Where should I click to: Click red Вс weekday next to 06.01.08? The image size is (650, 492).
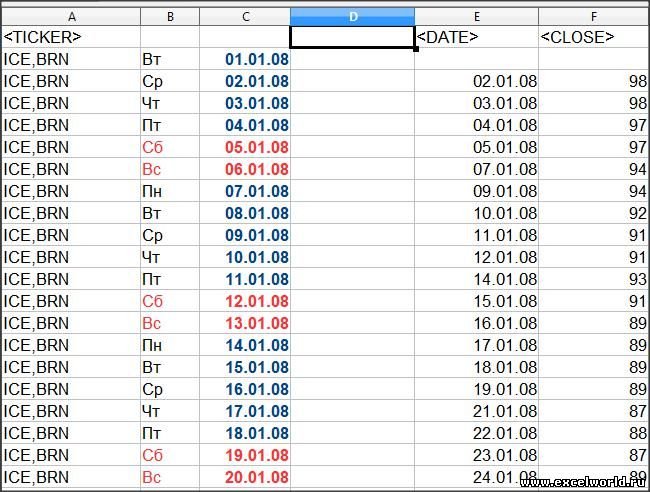pyautogui.click(x=170, y=169)
